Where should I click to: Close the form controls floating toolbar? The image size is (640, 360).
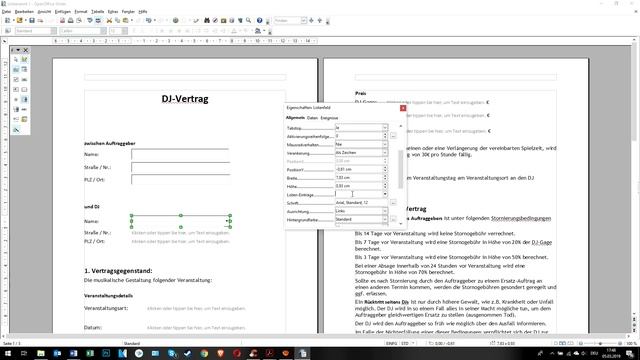tap(26, 50)
